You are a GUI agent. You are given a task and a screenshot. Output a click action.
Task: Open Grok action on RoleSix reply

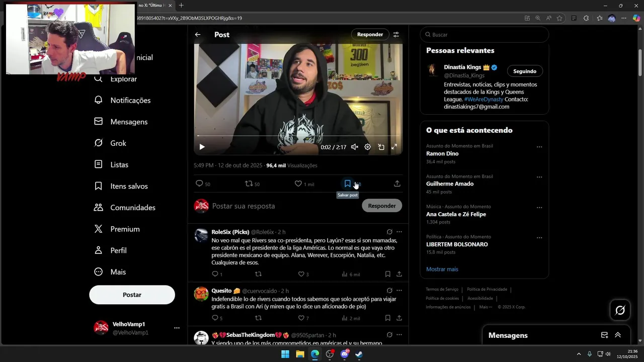[x=389, y=232]
